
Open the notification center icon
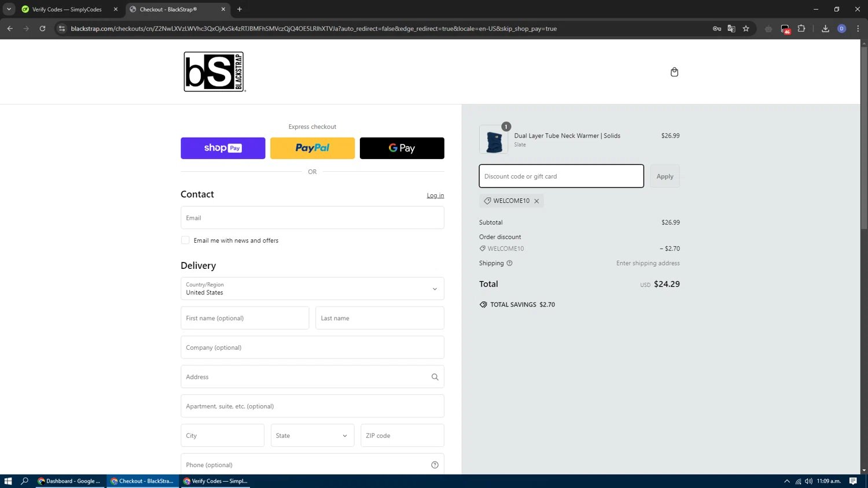click(x=853, y=481)
